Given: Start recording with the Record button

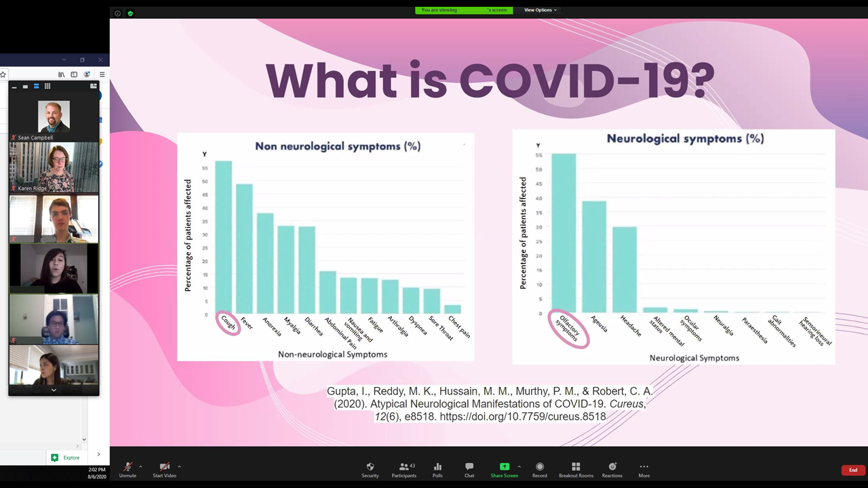Looking at the screenshot, I should click(x=540, y=470).
